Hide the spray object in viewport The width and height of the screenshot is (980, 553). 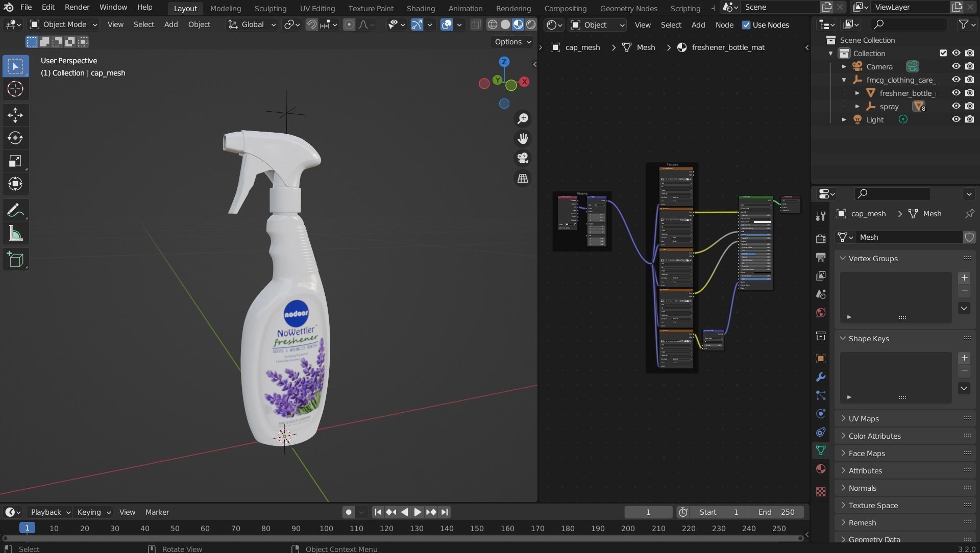click(956, 106)
